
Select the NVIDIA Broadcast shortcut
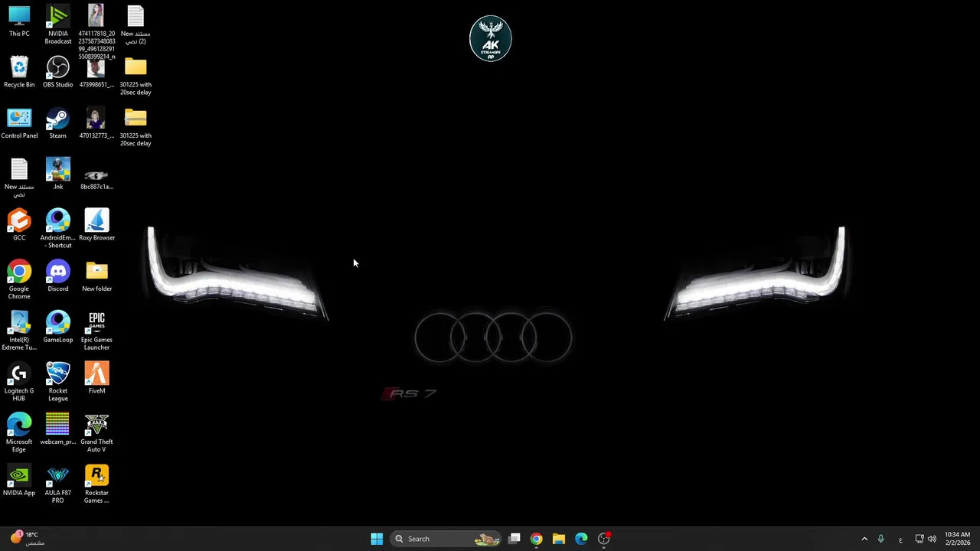pos(57,24)
